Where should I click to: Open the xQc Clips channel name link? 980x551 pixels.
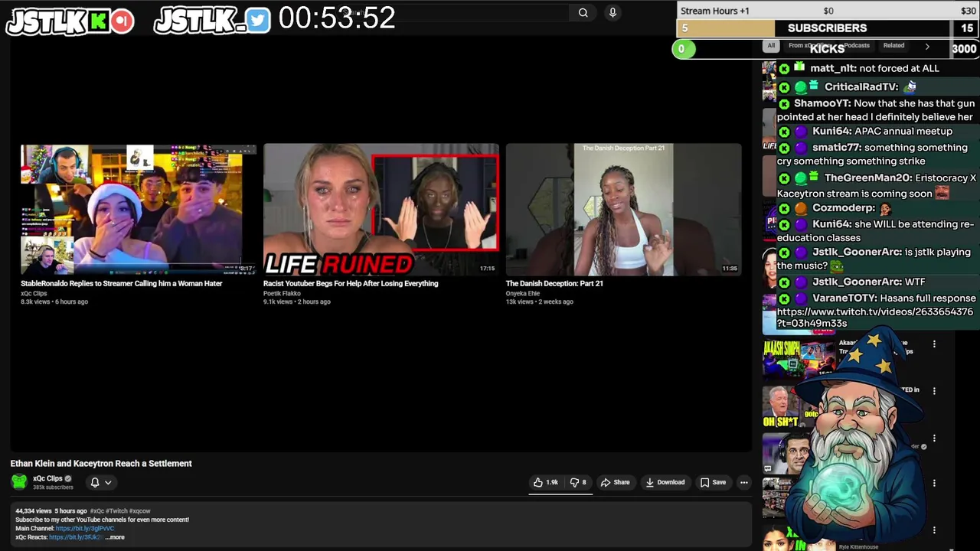(47, 478)
